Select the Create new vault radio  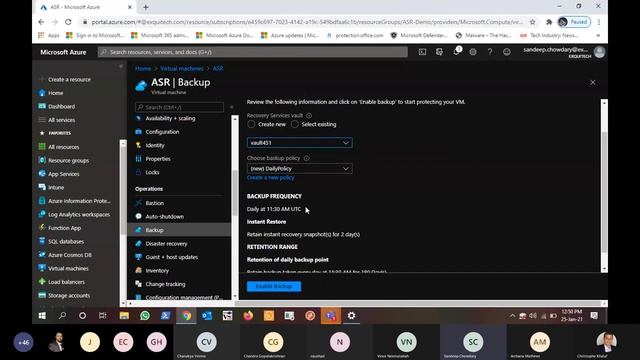click(251, 124)
